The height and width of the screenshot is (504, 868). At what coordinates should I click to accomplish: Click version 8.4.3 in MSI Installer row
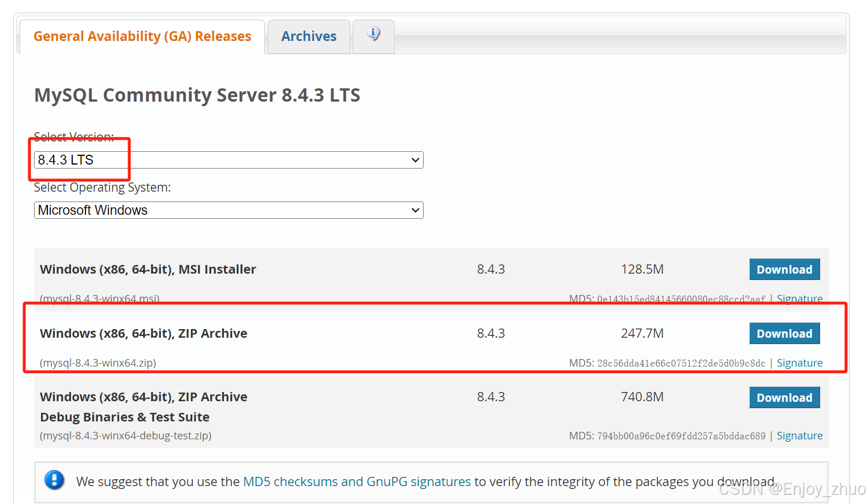(x=491, y=269)
